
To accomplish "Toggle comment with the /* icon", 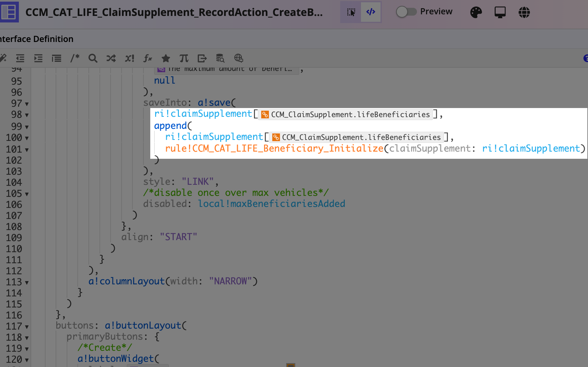I will 75,58.
